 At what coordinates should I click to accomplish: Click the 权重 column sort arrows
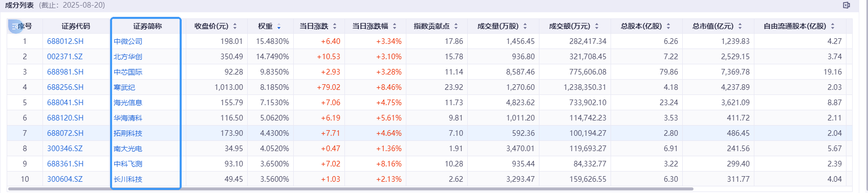pyautogui.click(x=279, y=26)
